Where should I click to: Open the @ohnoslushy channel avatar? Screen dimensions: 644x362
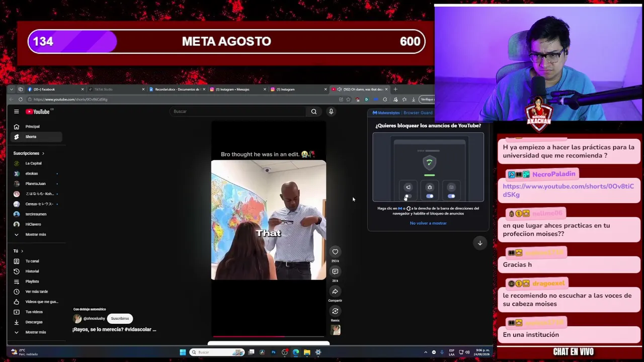coord(77,319)
